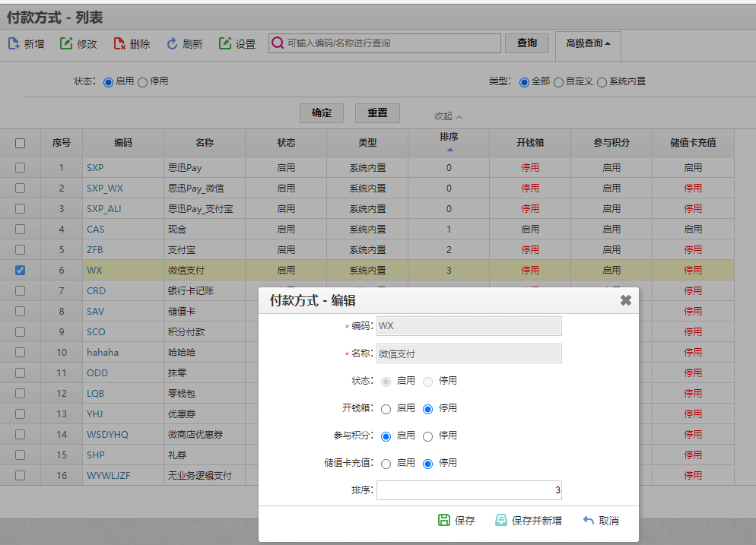
Task: Click the 取消 cancel arrow icon
Action: pos(588,521)
